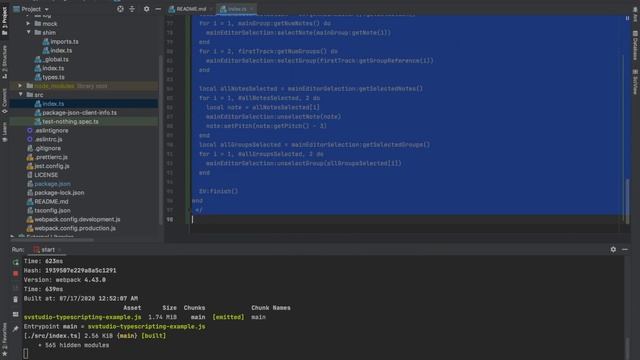This screenshot has height=360, width=640.
Task: Click the 'Built at: 07/17/2020' console line
Action: pos(81,298)
